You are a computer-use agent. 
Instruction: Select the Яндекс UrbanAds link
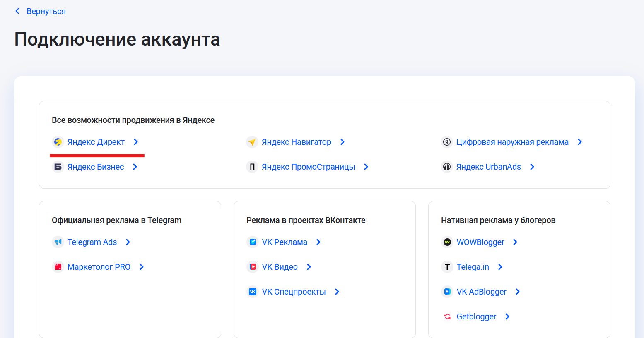click(489, 167)
